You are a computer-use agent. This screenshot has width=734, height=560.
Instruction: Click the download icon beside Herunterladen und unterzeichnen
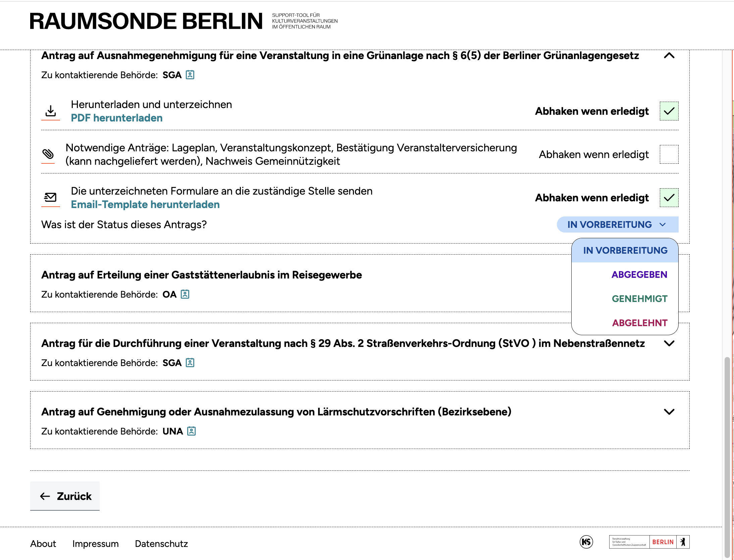coord(51,111)
